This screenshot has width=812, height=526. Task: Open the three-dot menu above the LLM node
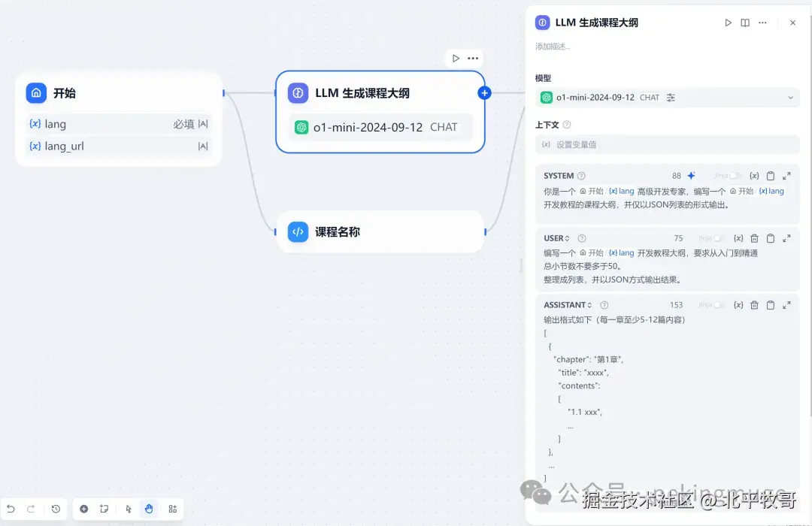tap(472, 58)
